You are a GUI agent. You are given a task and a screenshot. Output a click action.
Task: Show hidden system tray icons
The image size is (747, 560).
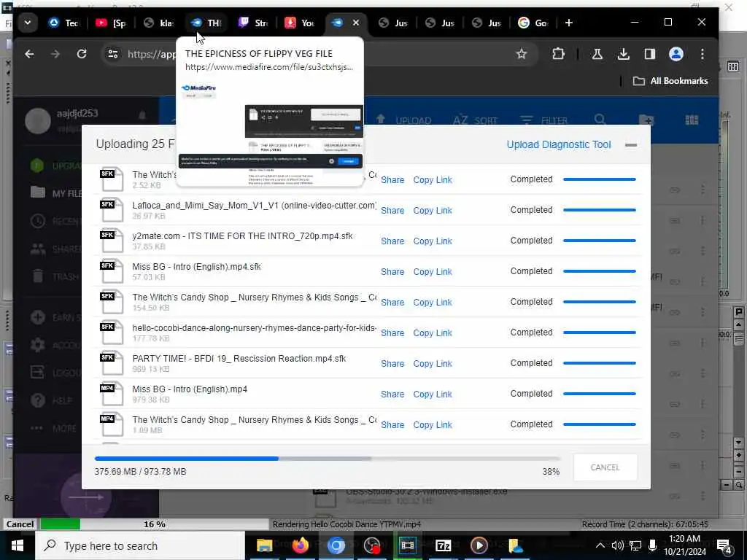click(x=600, y=545)
